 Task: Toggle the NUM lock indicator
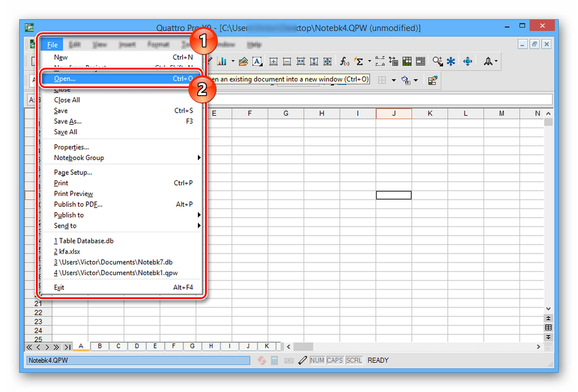pos(317,360)
